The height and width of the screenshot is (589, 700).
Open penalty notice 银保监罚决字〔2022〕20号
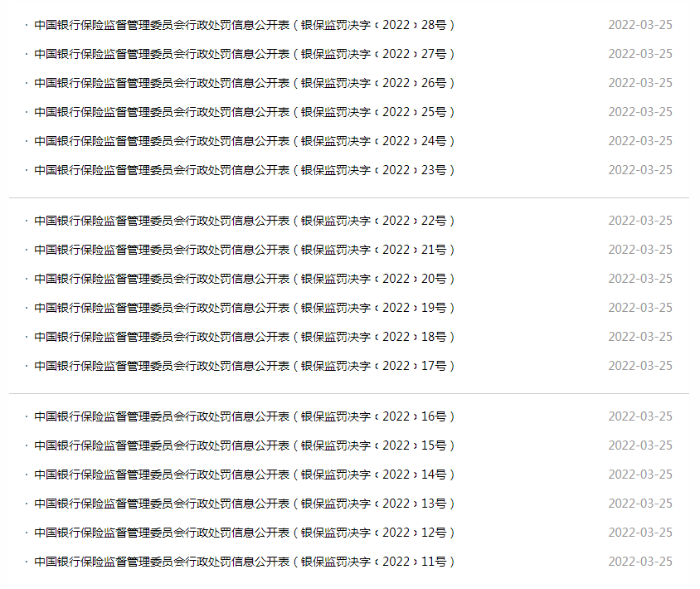coord(244,279)
